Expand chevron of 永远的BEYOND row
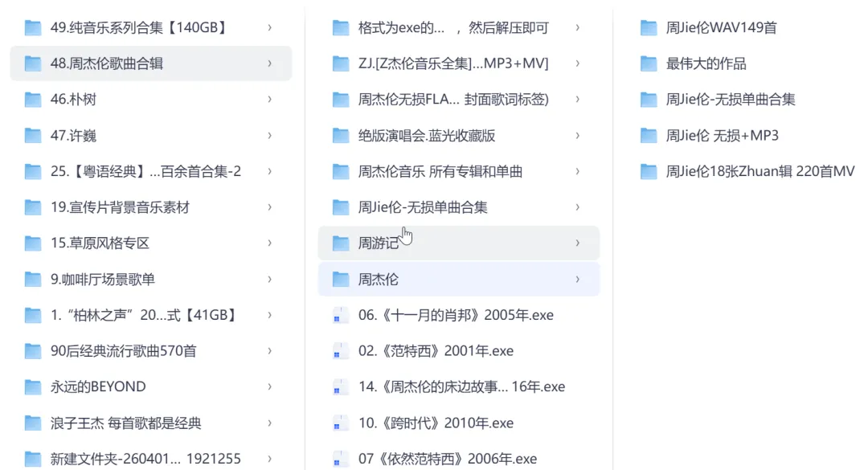 point(269,387)
